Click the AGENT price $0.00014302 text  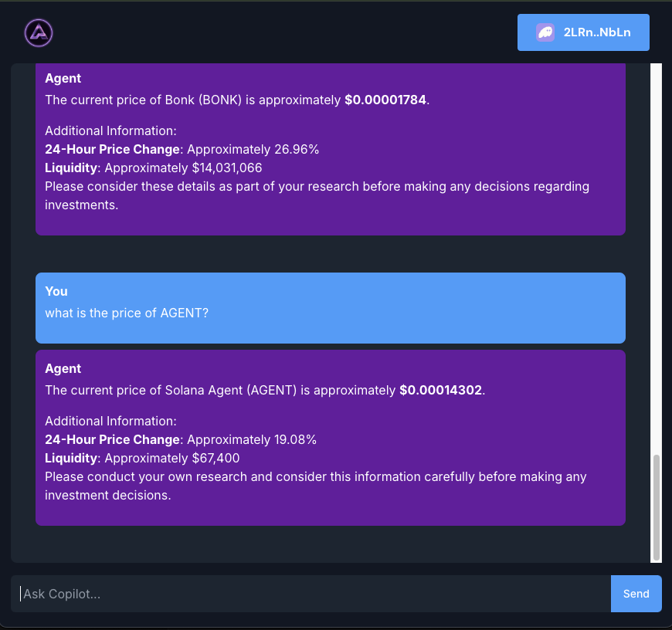point(440,390)
